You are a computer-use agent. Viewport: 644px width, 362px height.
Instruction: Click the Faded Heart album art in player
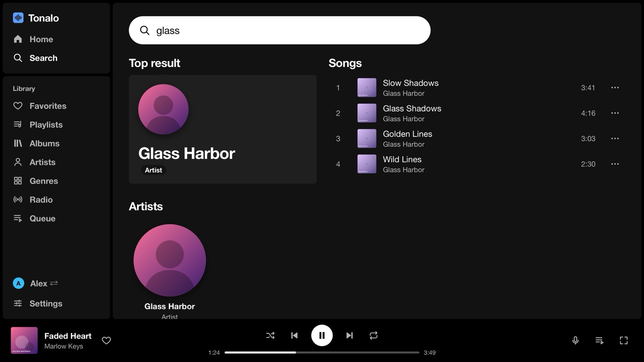coord(24,340)
